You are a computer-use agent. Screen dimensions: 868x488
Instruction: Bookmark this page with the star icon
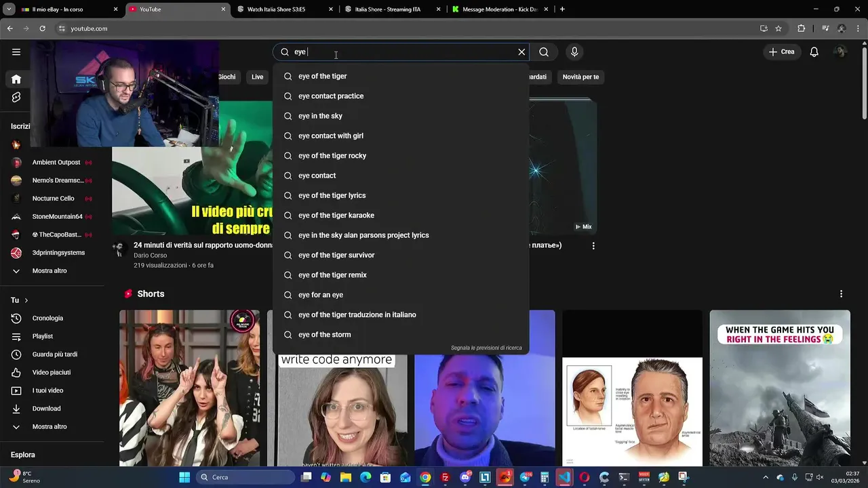778,28
